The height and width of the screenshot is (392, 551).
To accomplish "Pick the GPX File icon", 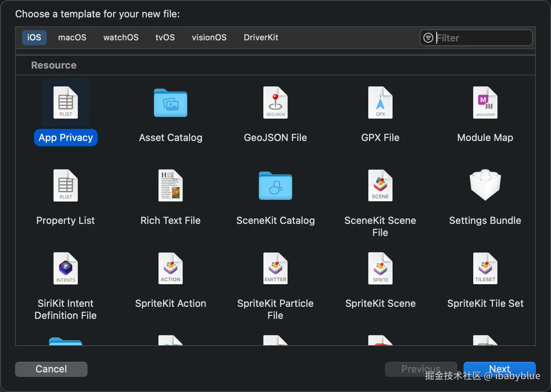I will pos(380,103).
